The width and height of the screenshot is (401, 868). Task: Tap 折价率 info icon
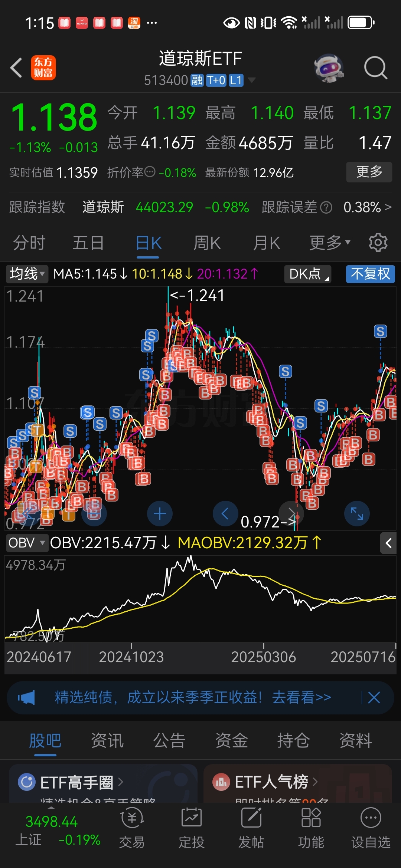150,172
